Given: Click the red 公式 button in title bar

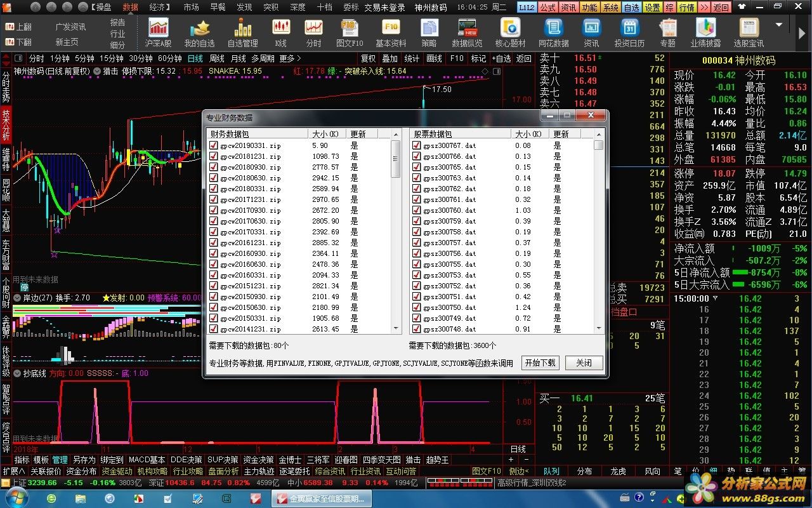Looking at the screenshot, I should point(548,7).
